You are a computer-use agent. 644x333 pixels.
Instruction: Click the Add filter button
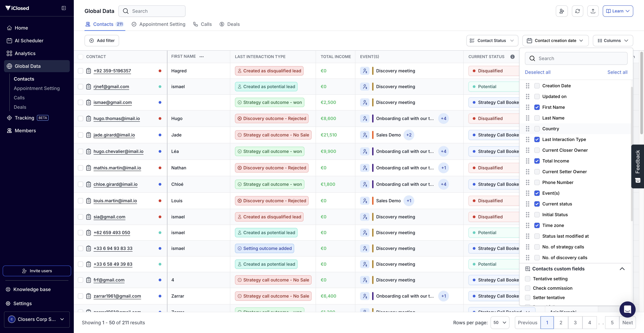[x=102, y=40]
